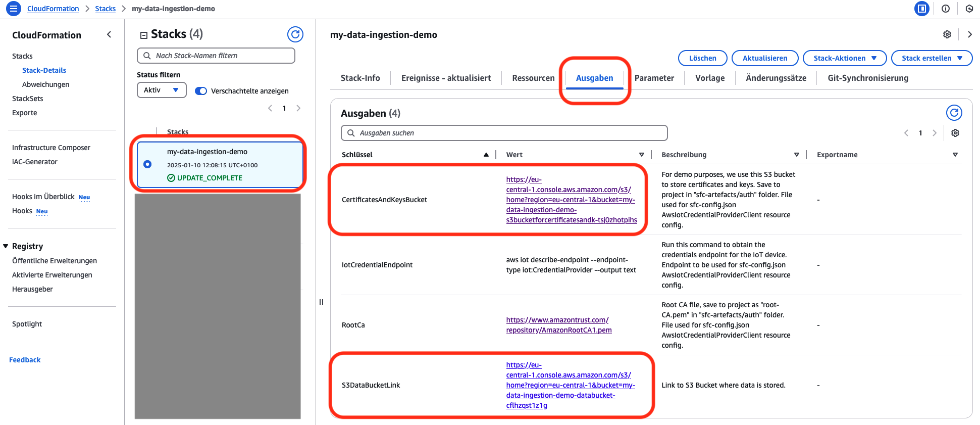Viewport: 980px width, 425px height.
Task: Open IaC-Generator in sidebar
Action: click(x=35, y=162)
